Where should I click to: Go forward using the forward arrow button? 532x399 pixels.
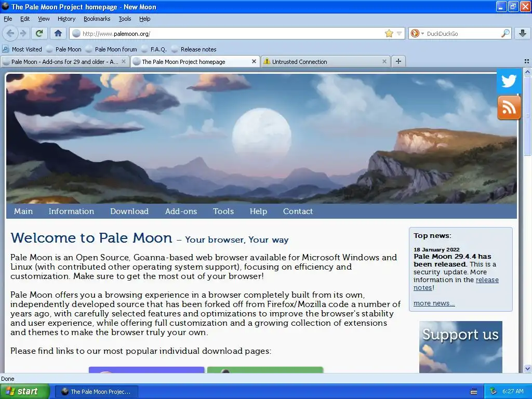point(23,33)
